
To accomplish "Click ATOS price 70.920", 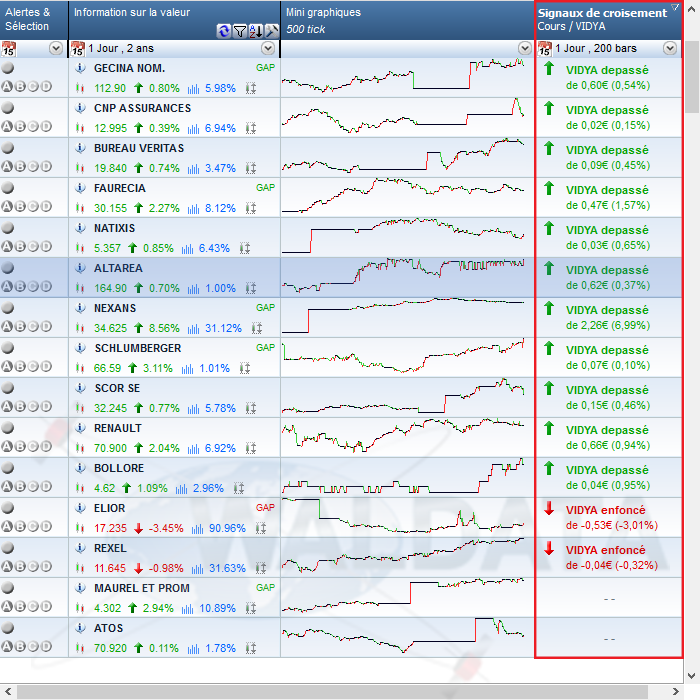I will pyautogui.click(x=110, y=648).
